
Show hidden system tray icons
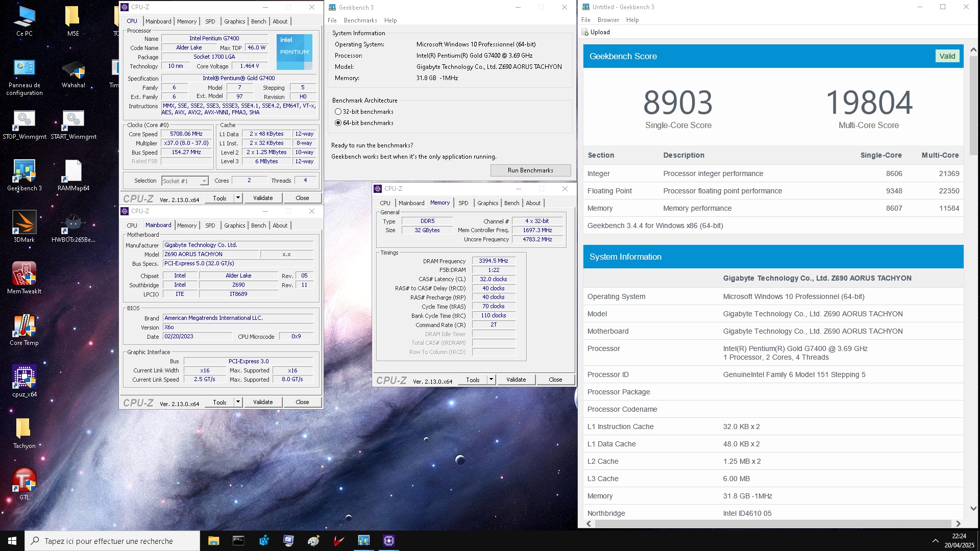[x=935, y=541]
